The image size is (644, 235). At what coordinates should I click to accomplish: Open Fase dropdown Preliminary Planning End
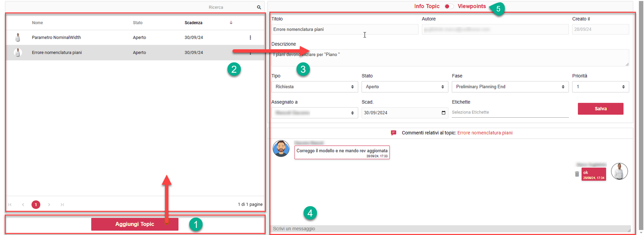509,87
